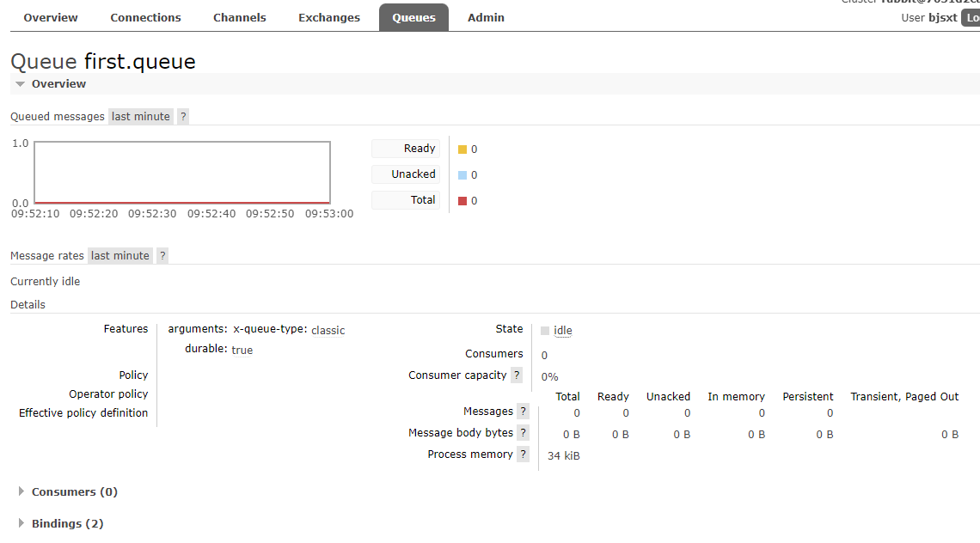Open the Overview tab
Screen dimensions: 980x543
click(51, 17)
